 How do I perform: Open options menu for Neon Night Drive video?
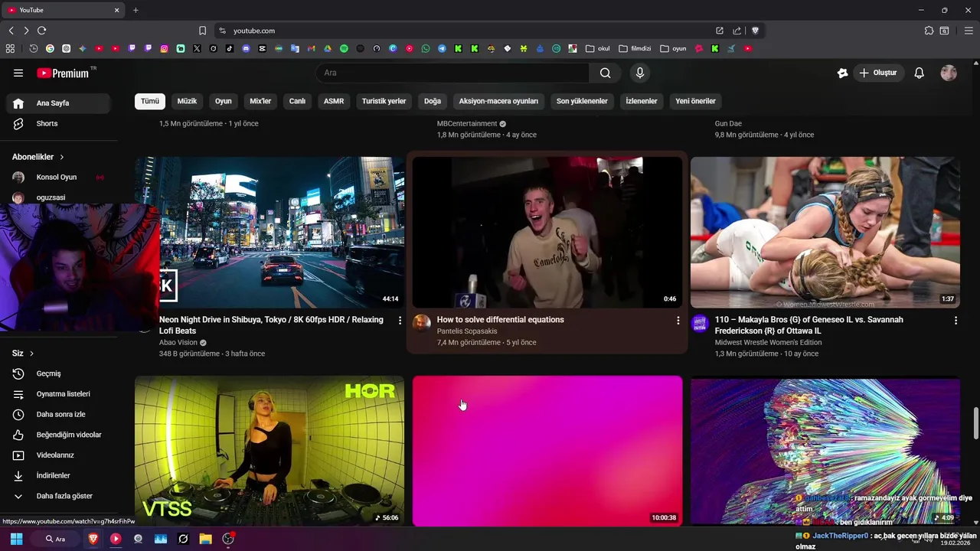[400, 321]
